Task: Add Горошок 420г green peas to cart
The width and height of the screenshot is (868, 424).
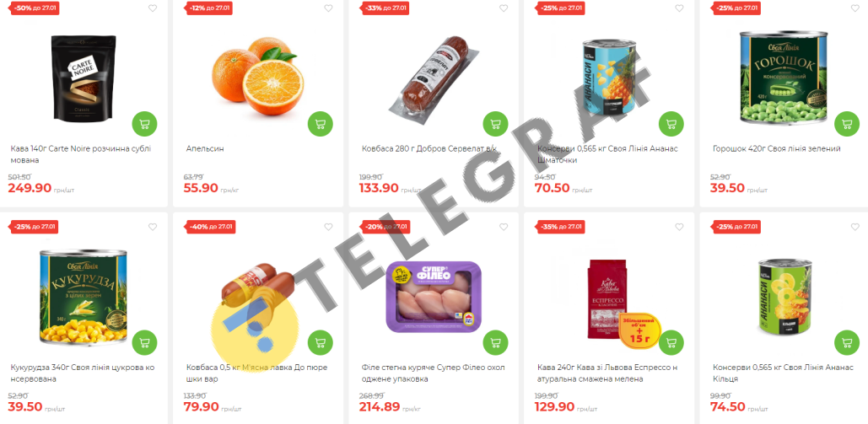Action: click(846, 124)
